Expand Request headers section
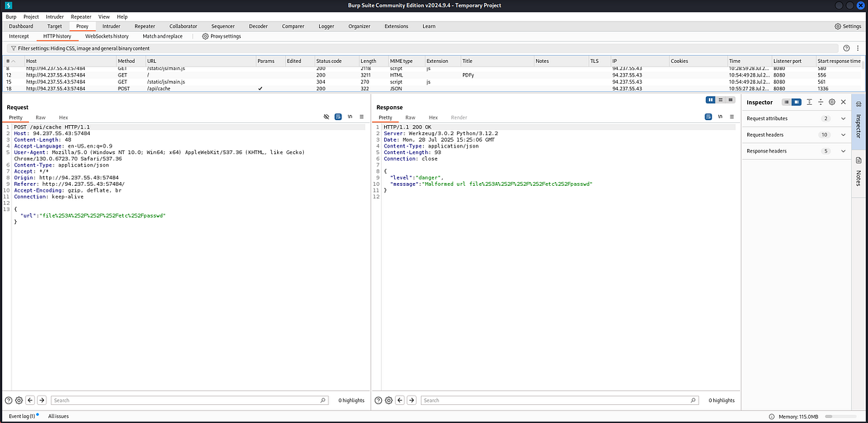 (x=795, y=134)
